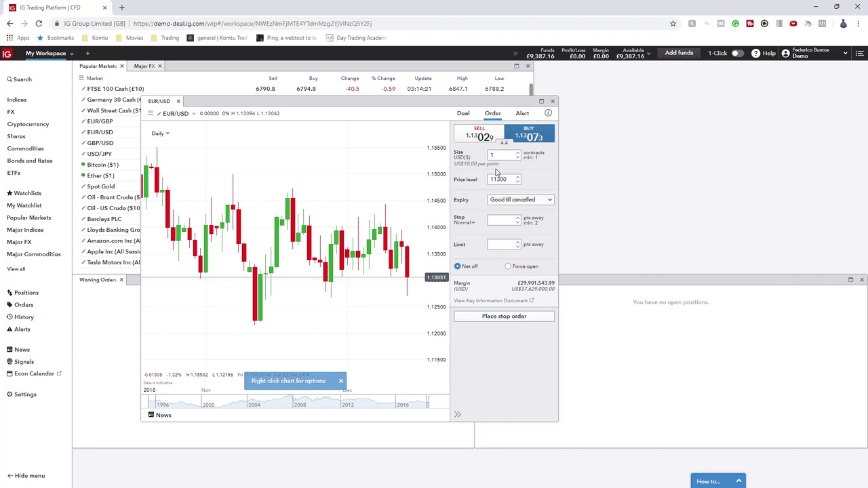Open the Search tool in sidebar
Screen dimensions: 868x488
tap(20, 79)
